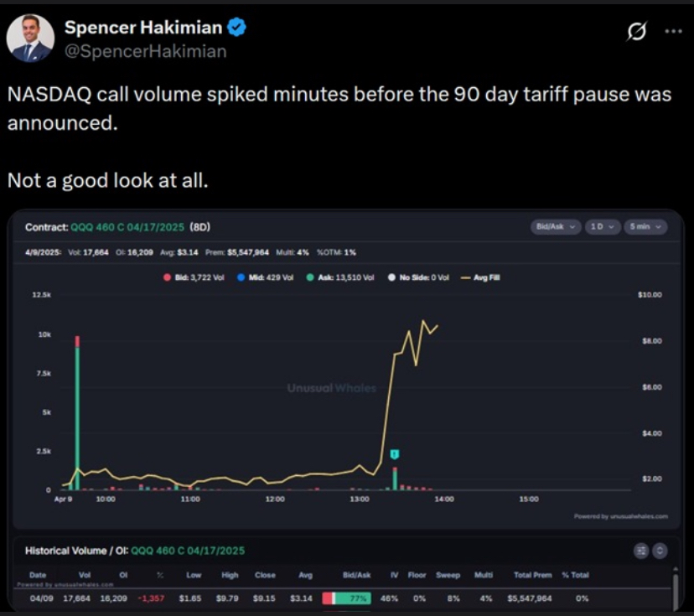Viewport: 694px width, 616px height.
Task: Expand the Bid/Ask dropdown
Action: click(556, 226)
